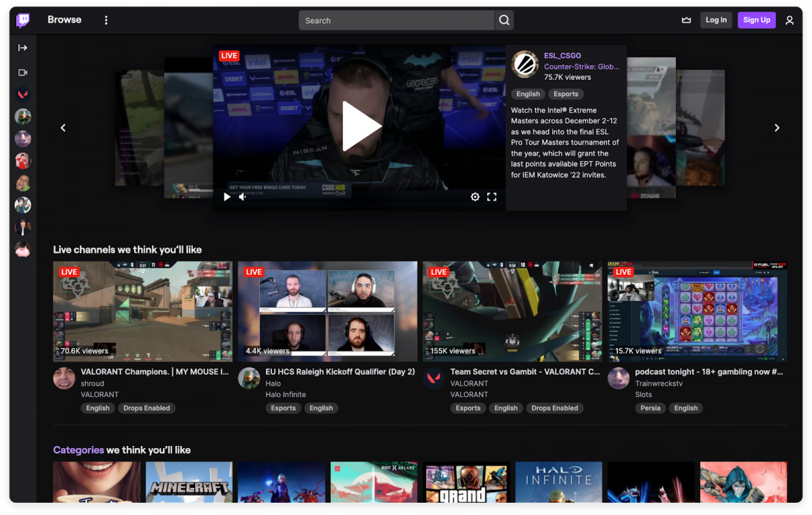Select Esports tag on Halo stream
Image resolution: width=812 pixels, height=515 pixels.
click(x=284, y=408)
